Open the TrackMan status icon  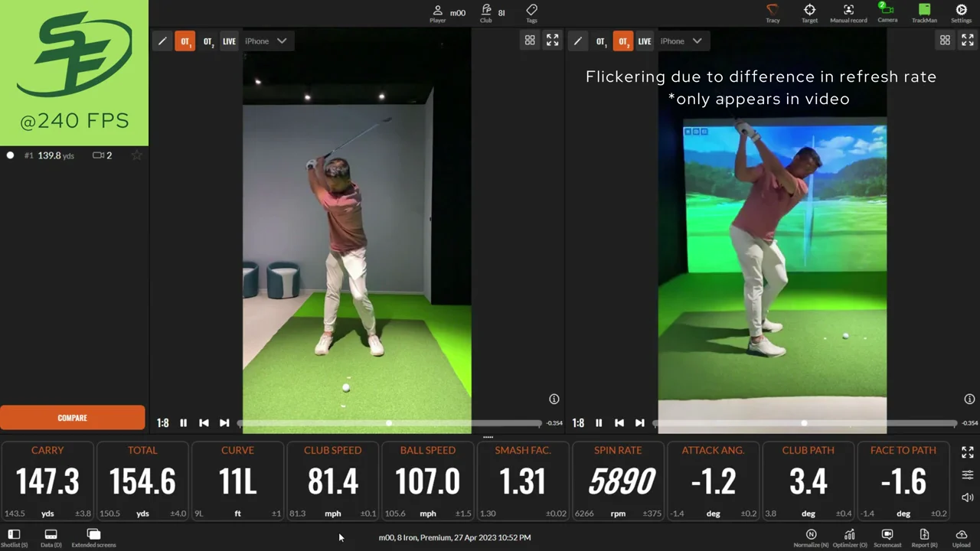tap(924, 12)
